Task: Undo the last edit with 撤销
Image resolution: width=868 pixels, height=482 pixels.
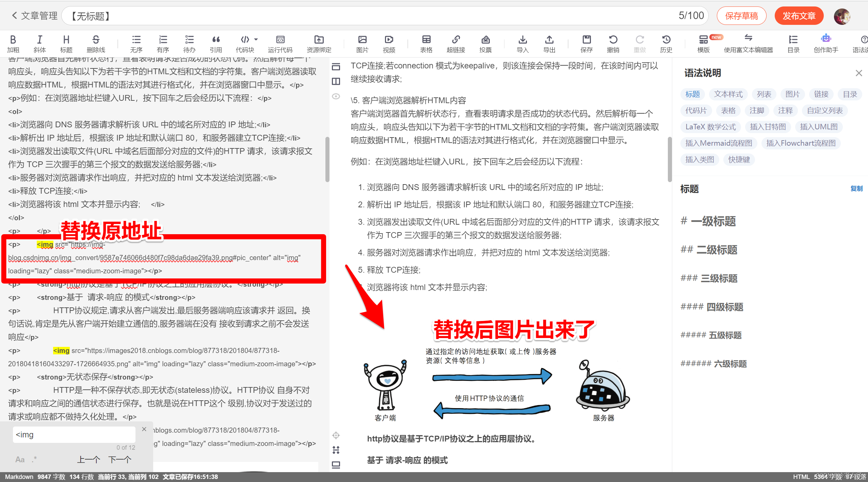Action: 613,43
